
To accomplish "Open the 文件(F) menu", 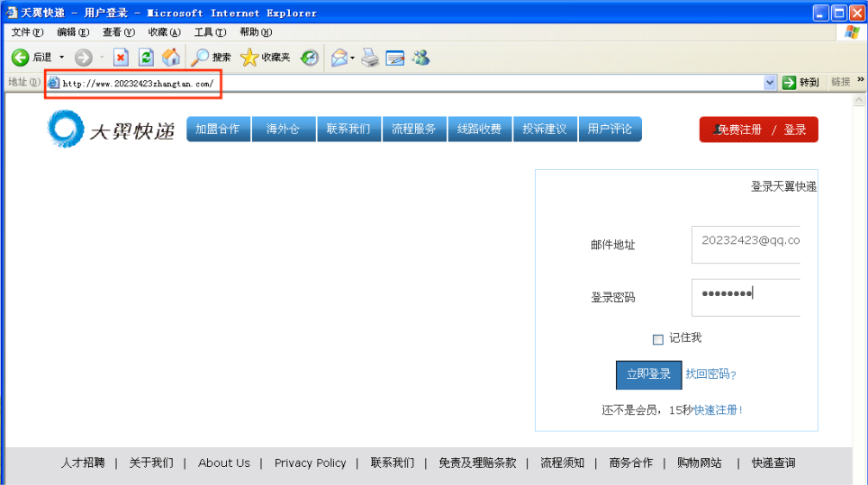I will click(x=27, y=32).
